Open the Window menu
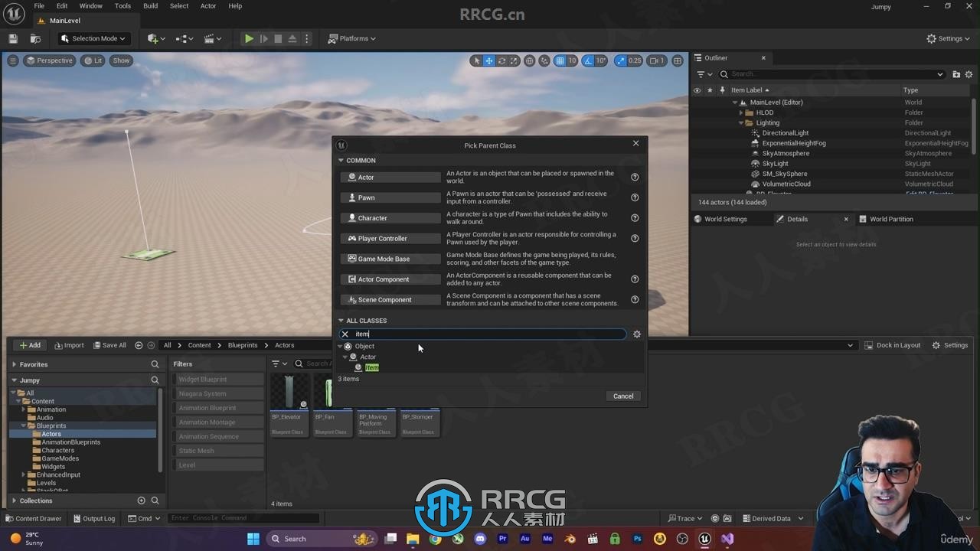This screenshot has width=980, height=551. 90,6
